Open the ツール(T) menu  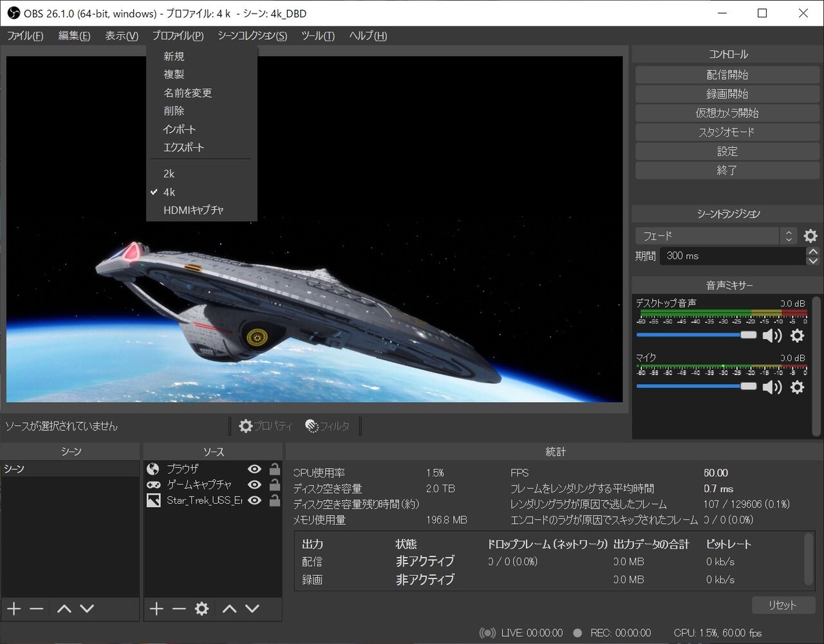click(318, 36)
